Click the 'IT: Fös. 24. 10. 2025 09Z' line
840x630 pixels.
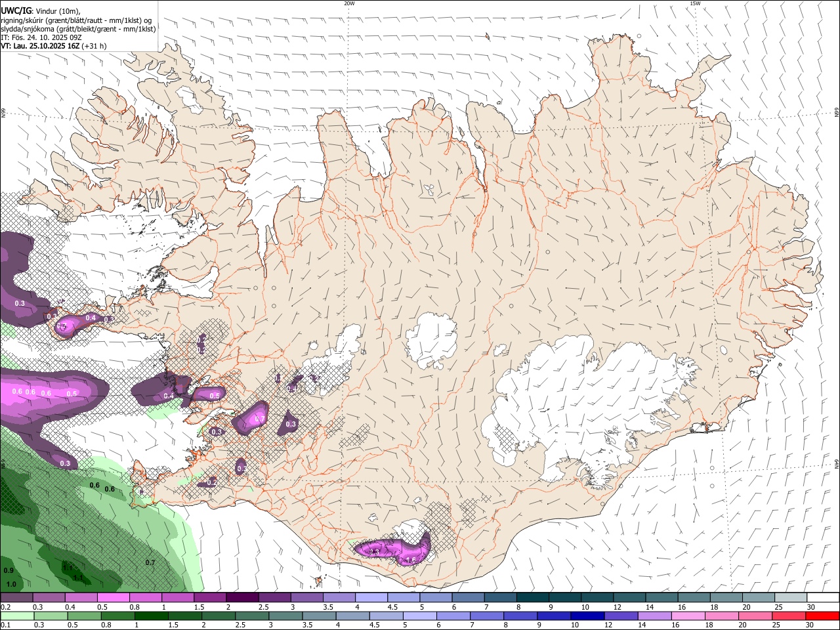[x=41, y=37]
